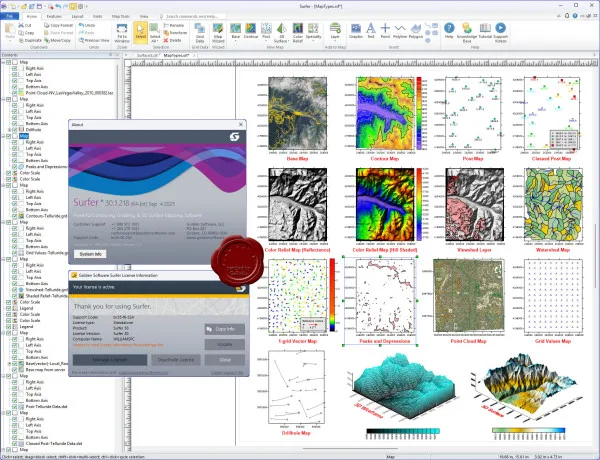The width and height of the screenshot is (600, 460).
Task: Select the Polygon drawing tool
Action: click(416, 31)
